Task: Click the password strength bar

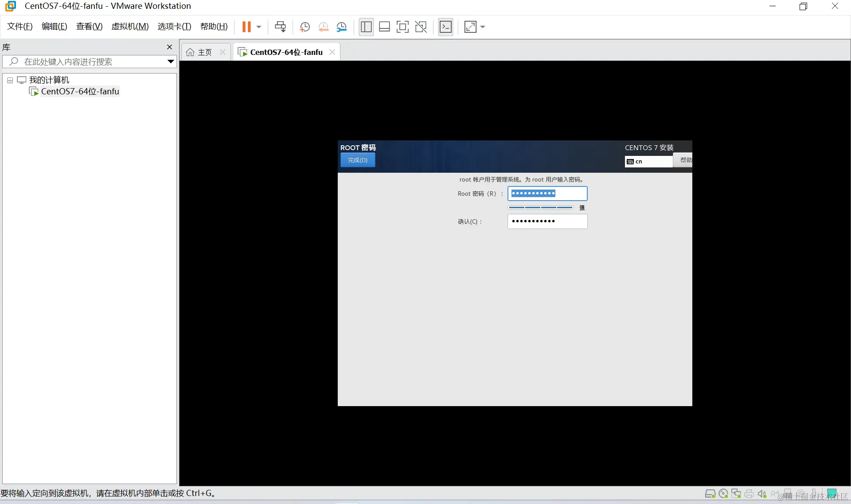Action: click(x=540, y=207)
